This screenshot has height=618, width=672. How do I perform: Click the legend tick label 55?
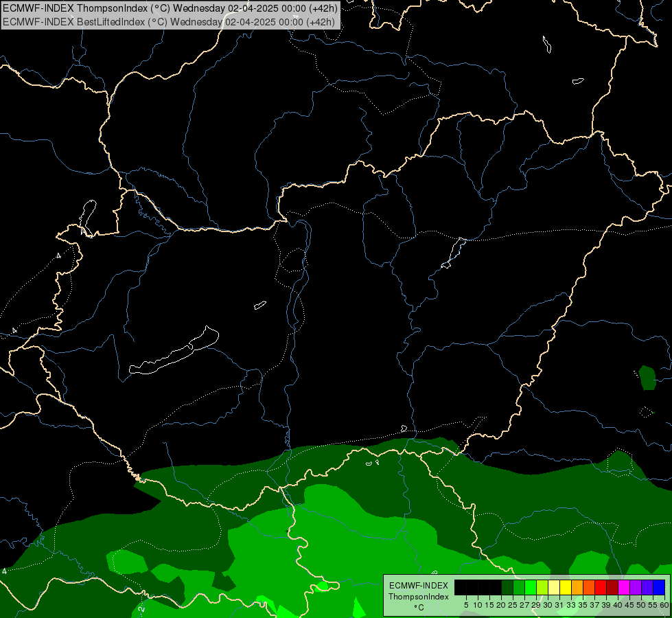[652, 605]
